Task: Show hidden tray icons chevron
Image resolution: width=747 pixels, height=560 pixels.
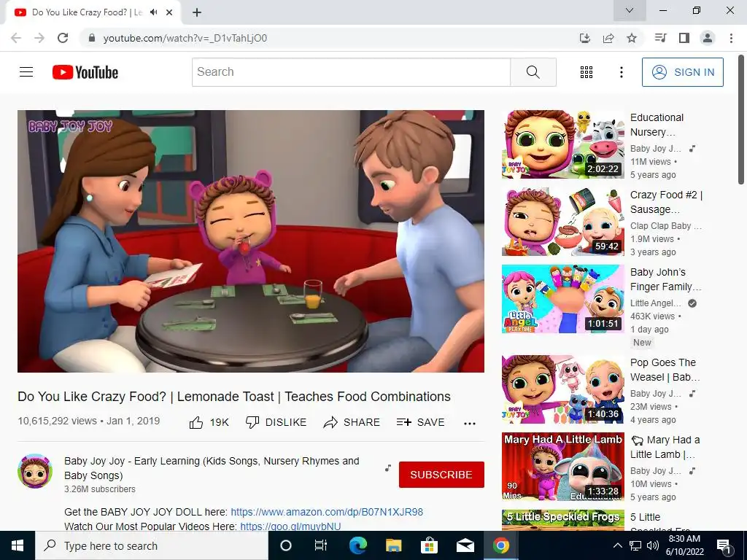Action: coord(617,545)
